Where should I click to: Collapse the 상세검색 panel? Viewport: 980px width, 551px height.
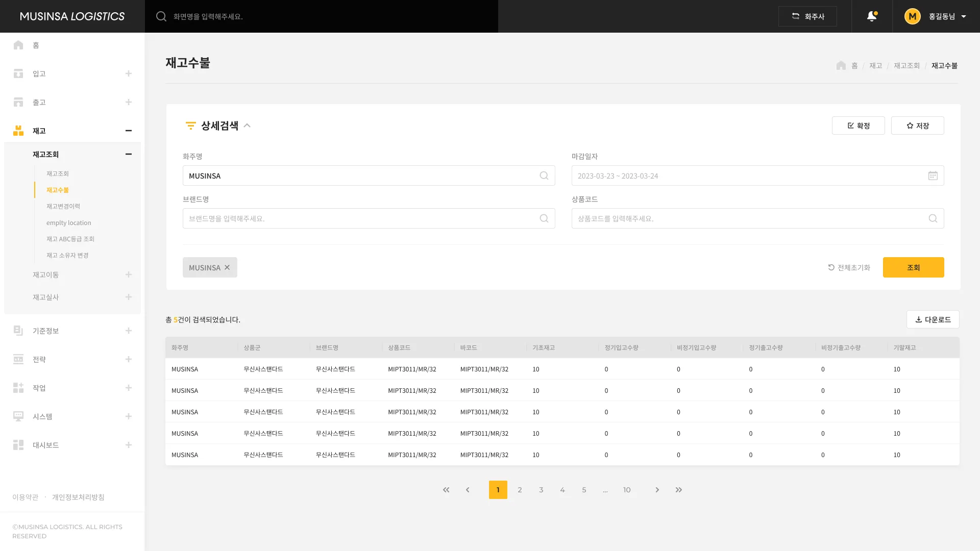[x=247, y=126]
